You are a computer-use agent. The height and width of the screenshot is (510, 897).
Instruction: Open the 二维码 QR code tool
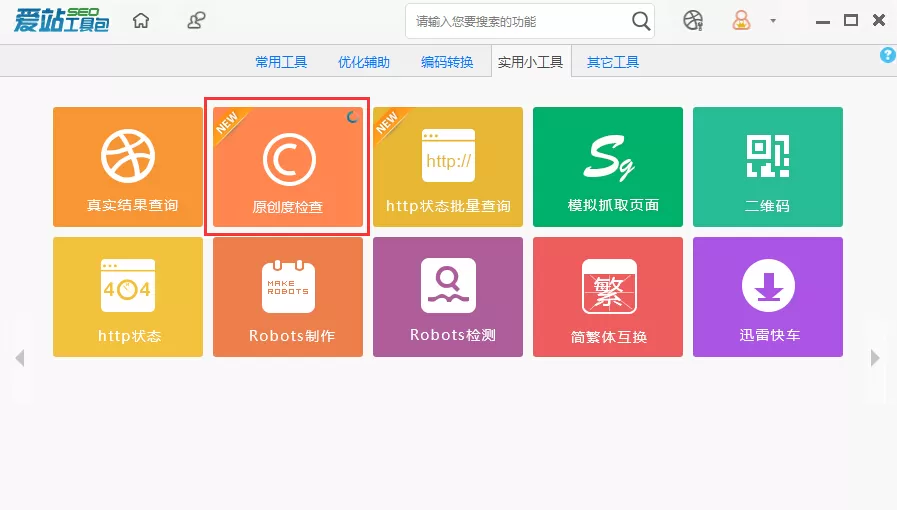pos(768,166)
